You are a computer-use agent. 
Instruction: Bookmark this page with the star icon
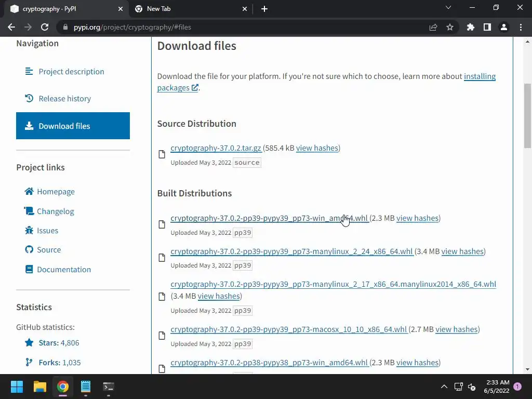[450, 27]
